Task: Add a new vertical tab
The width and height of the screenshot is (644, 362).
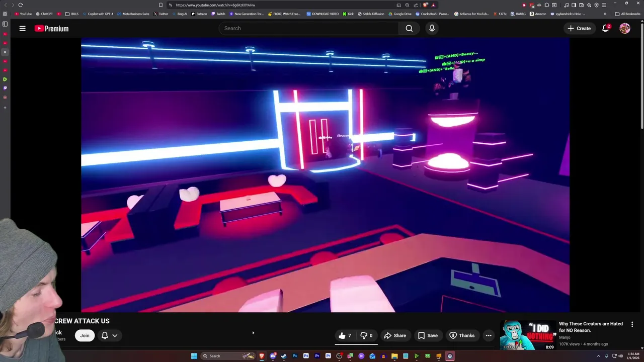Action: pyautogui.click(x=5, y=108)
